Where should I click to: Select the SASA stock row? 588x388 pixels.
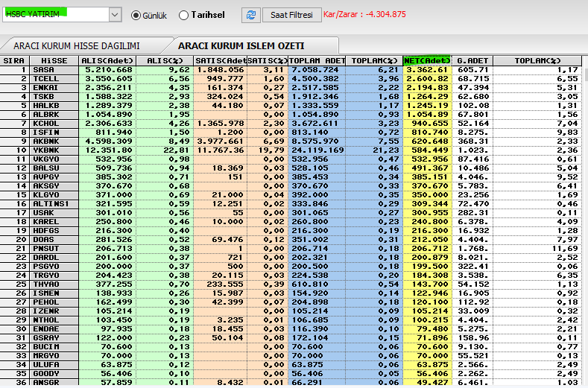(x=291, y=70)
